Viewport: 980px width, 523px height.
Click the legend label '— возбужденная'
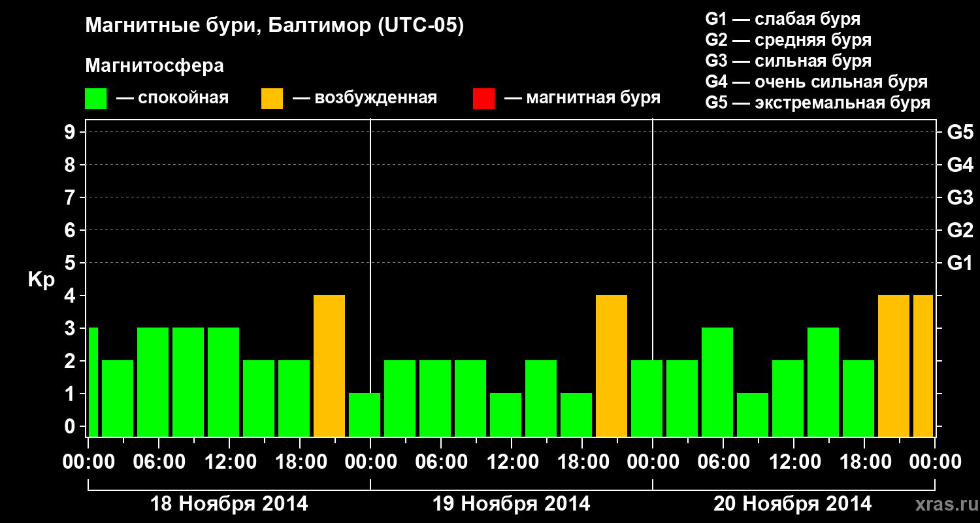(x=365, y=99)
